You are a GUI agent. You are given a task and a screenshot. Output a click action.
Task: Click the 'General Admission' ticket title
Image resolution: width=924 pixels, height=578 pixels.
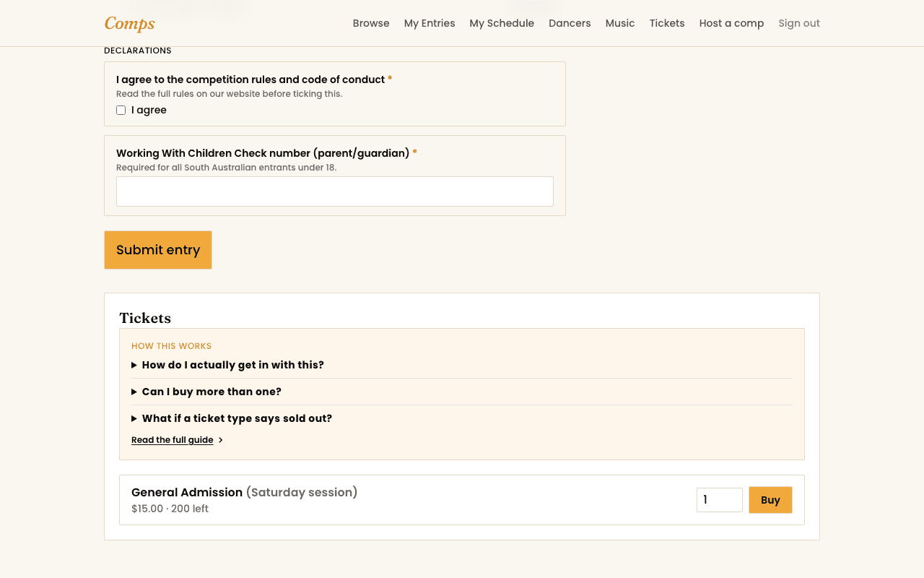click(187, 492)
